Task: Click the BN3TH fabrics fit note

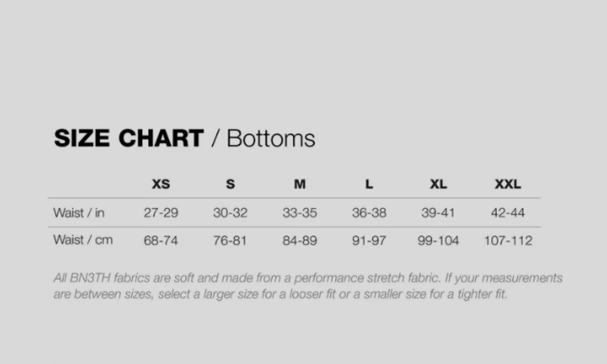Action: tap(308, 286)
